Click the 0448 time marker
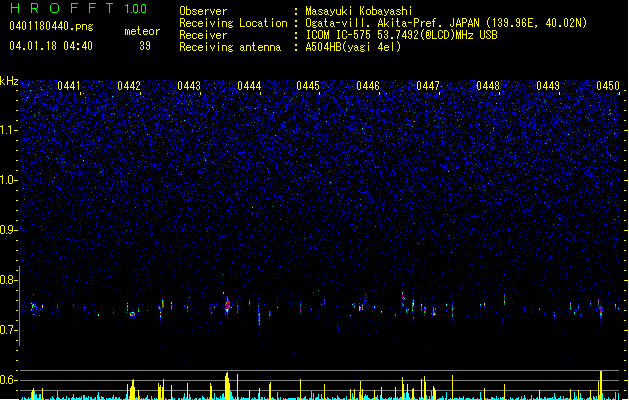 pos(488,86)
